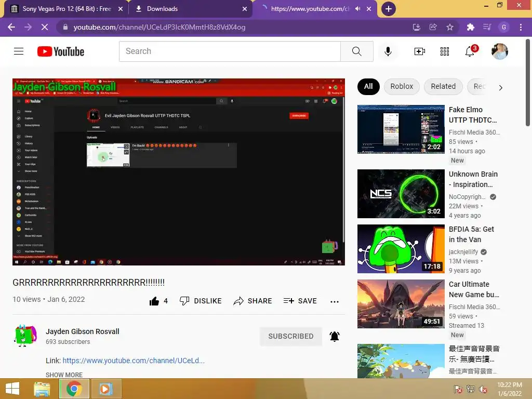Open the YouTube hamburger guide menu
The width and height of the screenshot is (532, 399).
[x=19, y=51]
